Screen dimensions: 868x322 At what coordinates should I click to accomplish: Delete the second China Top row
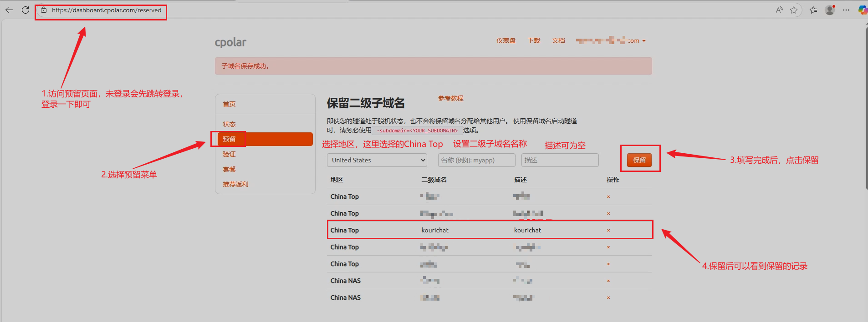(608, 214)
